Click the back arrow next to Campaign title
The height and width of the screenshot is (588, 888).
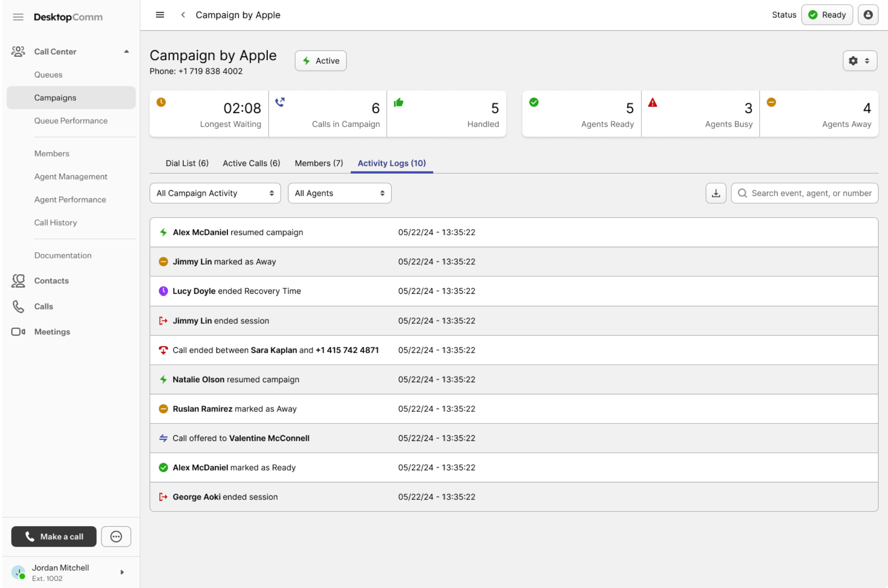(183, 15)
